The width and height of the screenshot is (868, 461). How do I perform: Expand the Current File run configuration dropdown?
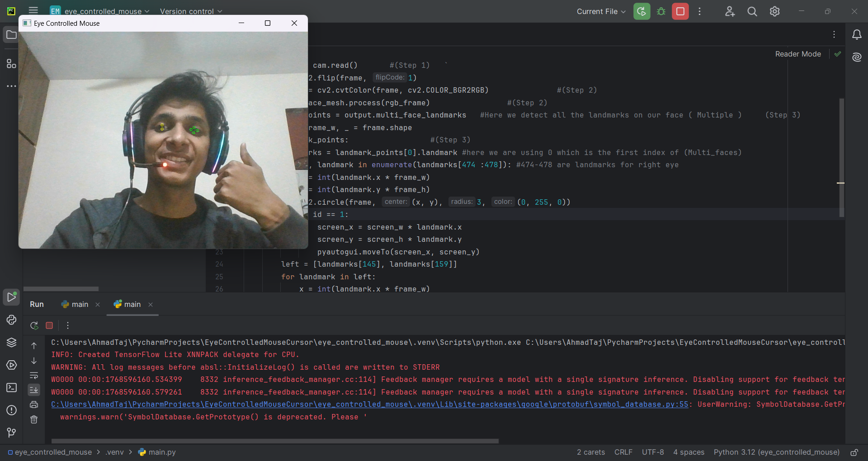point(601,11)
